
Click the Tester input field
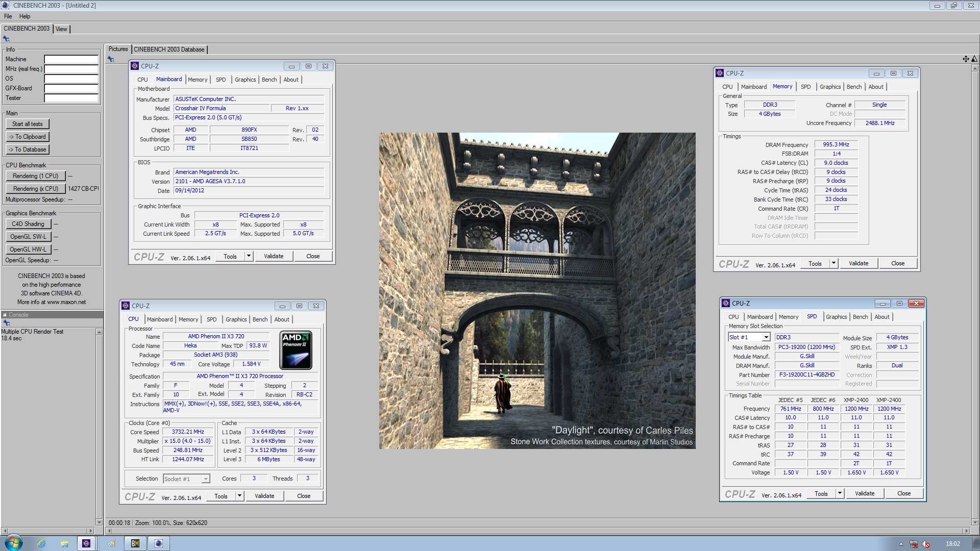(x=71, y=98)
